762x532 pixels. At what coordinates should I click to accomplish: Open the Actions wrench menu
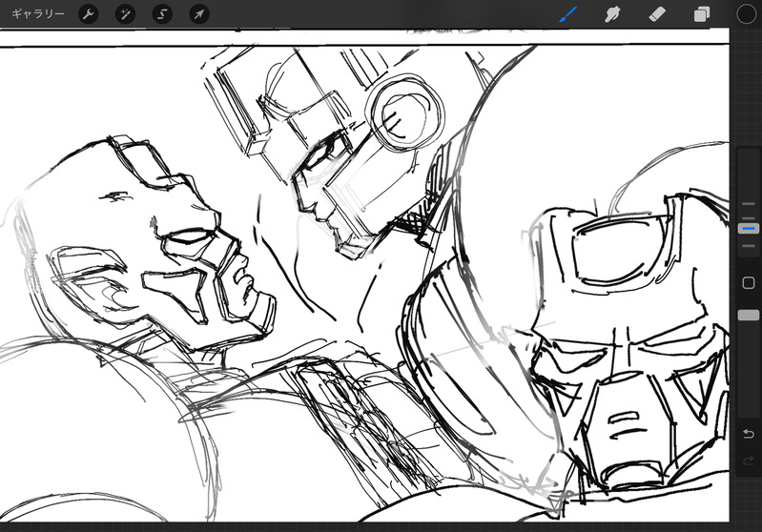click(x=88, y=14)
